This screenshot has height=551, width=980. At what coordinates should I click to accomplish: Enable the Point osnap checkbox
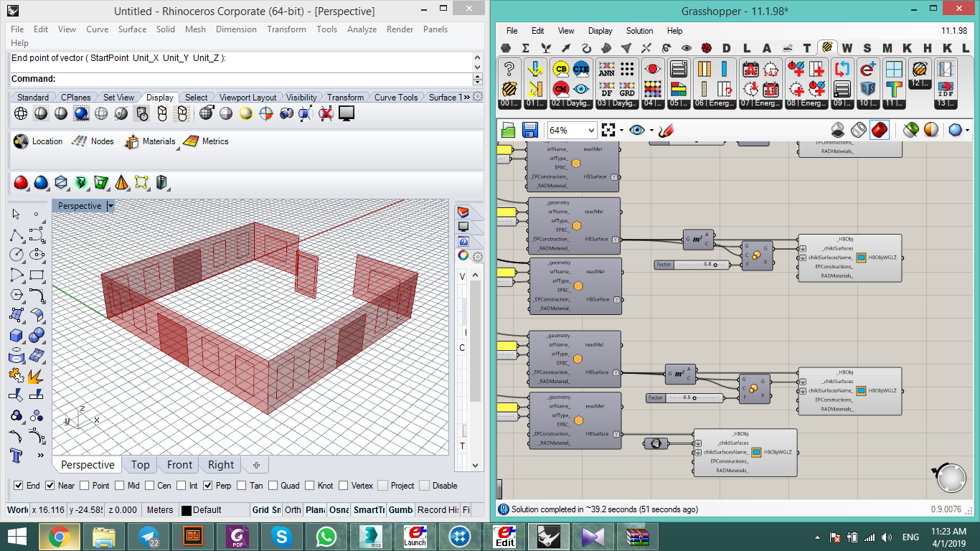84,486
